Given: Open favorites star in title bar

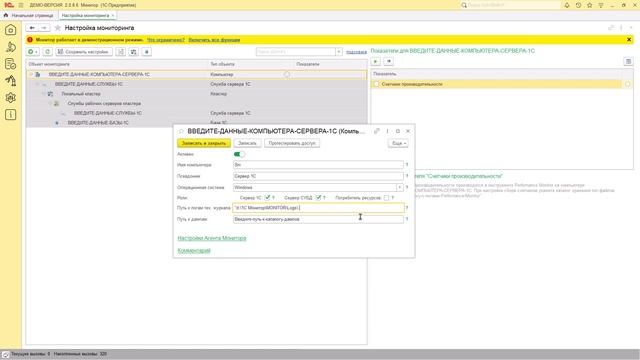Looking at the screenshot, I should (589, 5).
